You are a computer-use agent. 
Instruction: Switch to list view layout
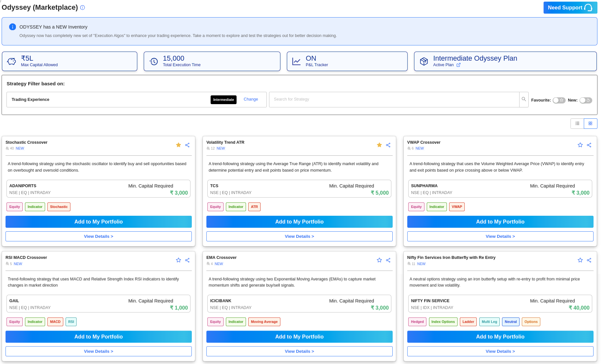click(577, 124)
